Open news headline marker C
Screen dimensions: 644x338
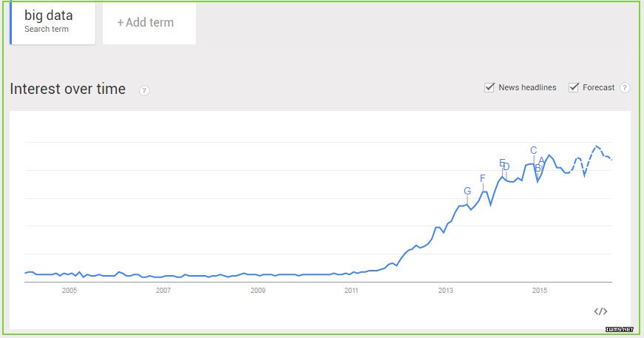pyautogui.click(x=534, y=150)
